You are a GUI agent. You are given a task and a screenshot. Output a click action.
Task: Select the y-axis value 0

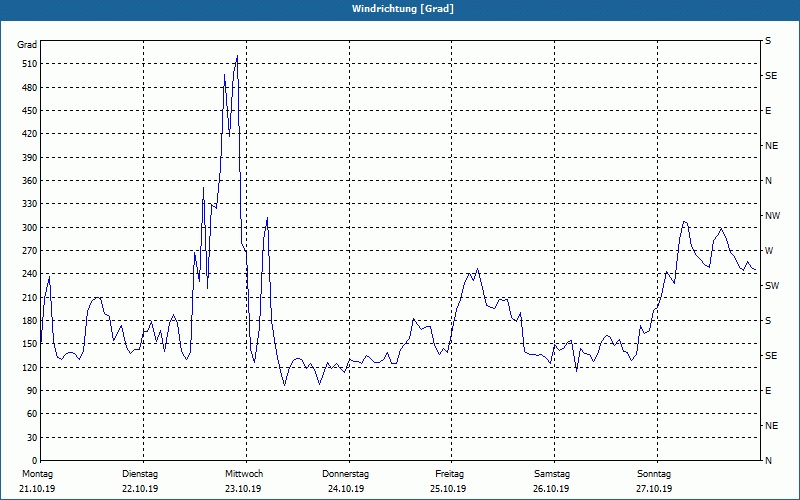pos(35,461)
